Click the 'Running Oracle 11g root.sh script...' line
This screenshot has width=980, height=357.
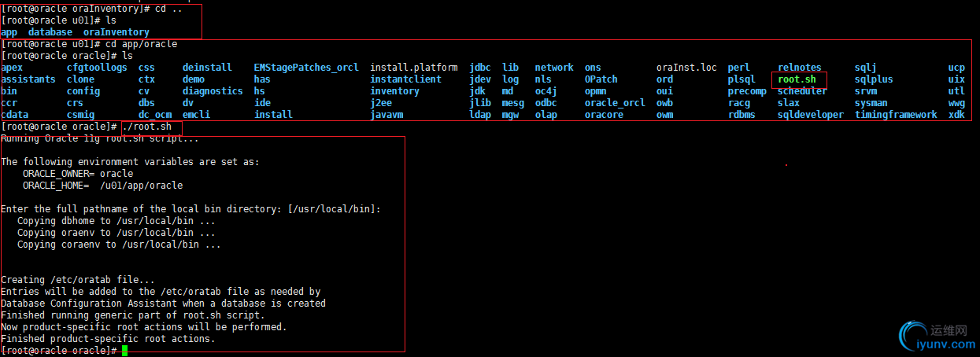(x=100, y=138)
